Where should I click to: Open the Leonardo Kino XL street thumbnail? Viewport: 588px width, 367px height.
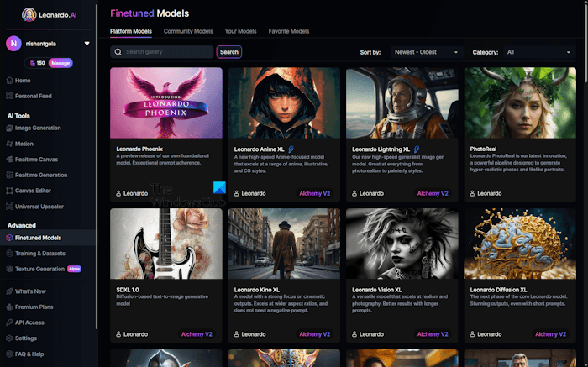[284, 244]
